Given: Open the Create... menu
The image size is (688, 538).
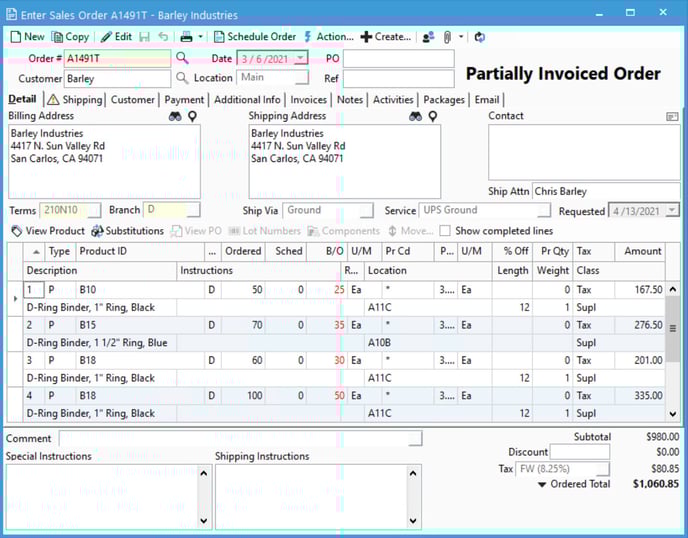Looking at the screenshot, I should (386, 37).
